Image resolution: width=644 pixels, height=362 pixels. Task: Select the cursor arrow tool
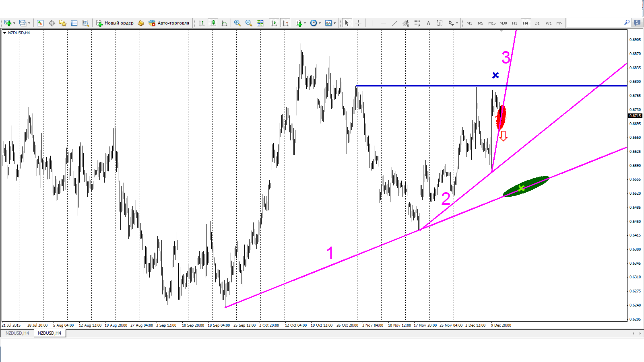(347, 23)
